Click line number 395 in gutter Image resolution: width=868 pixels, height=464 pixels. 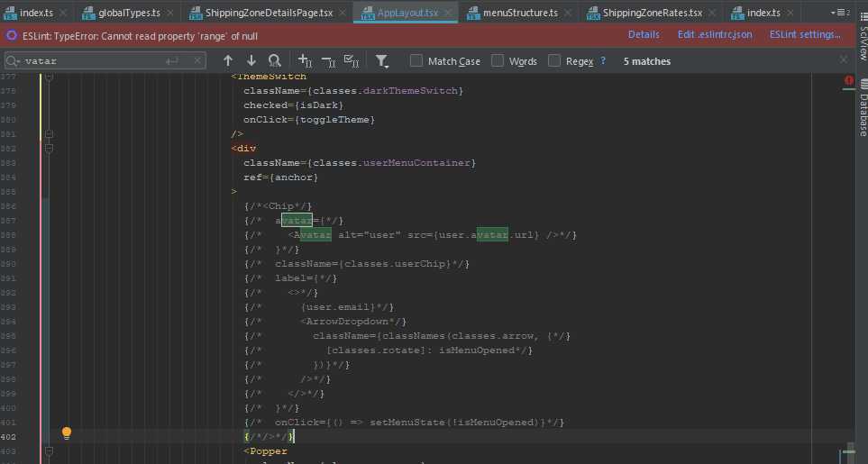tap(8, 336)
